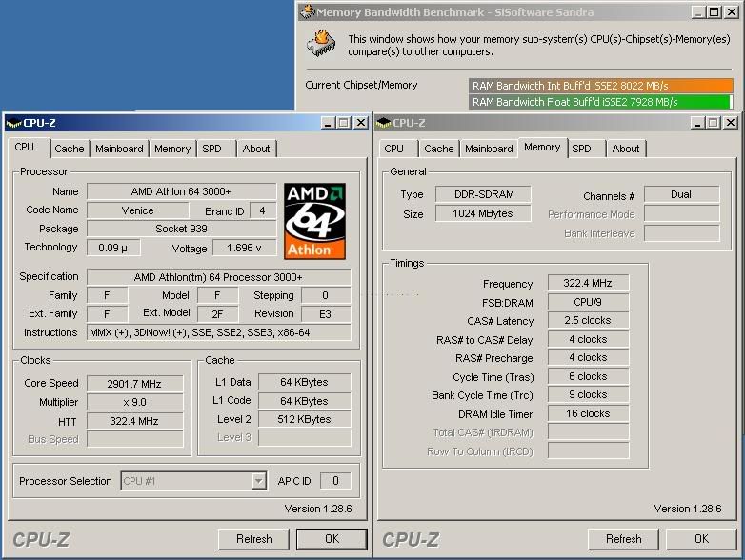Select Memory tab in right CPU-Z window
The width and height of the screenshot is (745, 560).
coord(542,148)
